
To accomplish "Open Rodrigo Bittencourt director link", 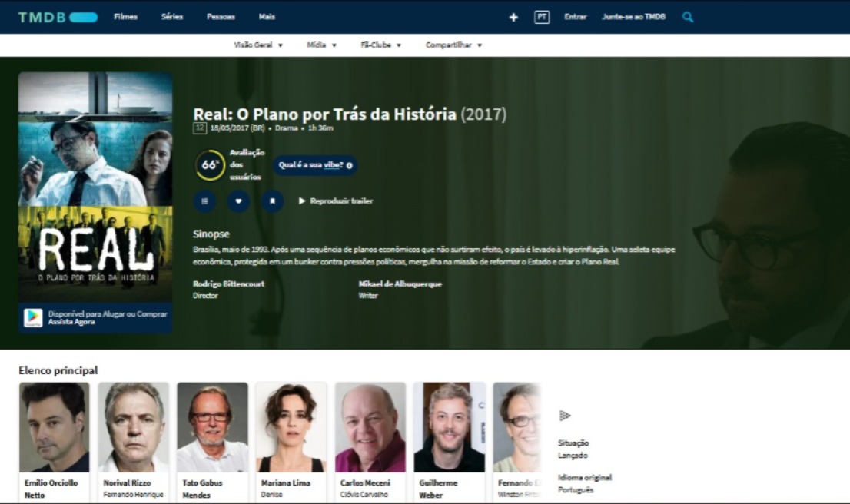I will [x=229, y=284].
